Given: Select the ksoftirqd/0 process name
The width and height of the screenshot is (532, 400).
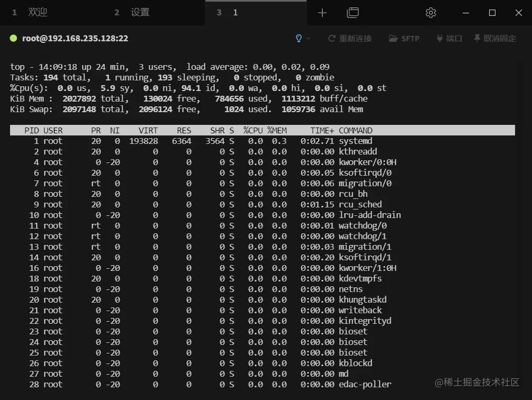Looking at the screenshot, I should tap(365, 173).
